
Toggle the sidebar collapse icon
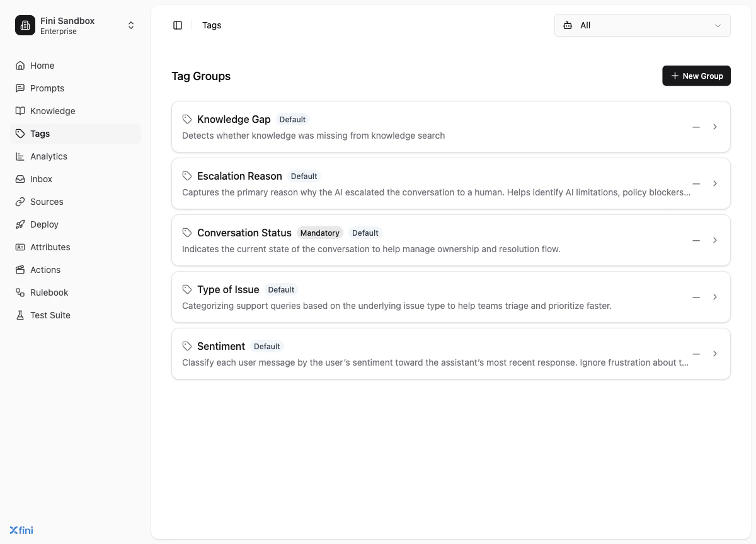[x=178, y=25]
